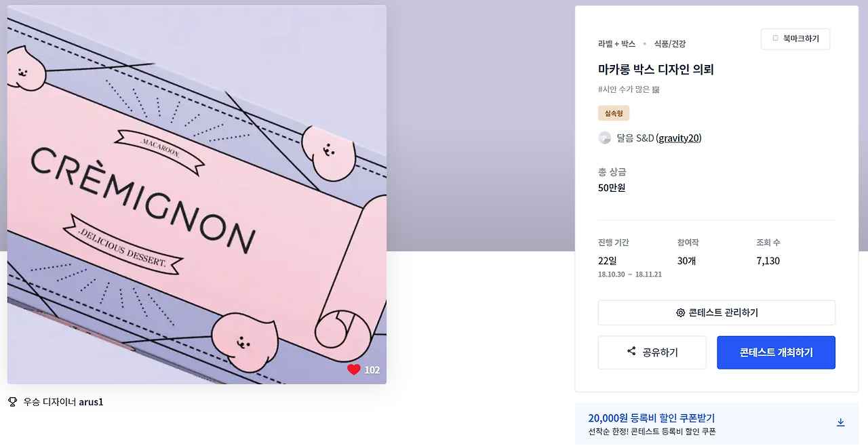Viewport: 868px width, 448px height.
Task: Open the CRÈMIGNON macaron box image
Action: (x=197, y=195)
